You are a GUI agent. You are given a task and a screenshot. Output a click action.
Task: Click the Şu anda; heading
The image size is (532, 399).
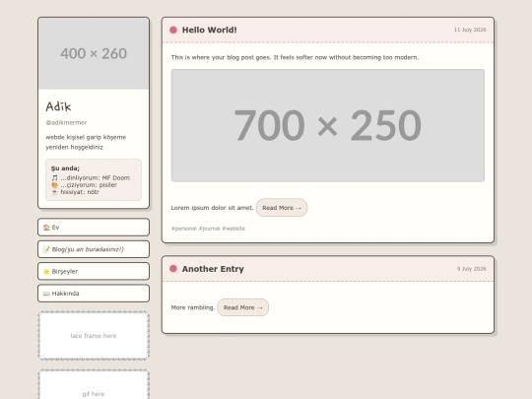point(65,168)
